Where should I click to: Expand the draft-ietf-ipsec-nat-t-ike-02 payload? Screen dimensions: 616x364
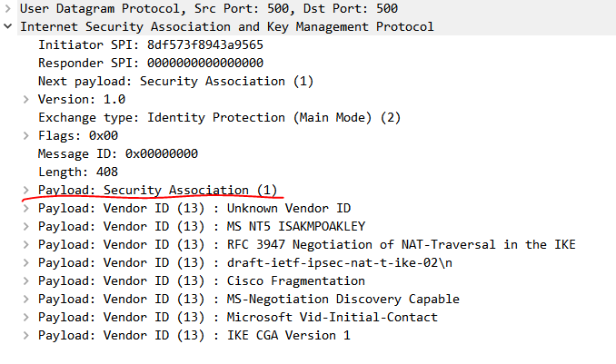pyautogui.click(x=26, y=262)
